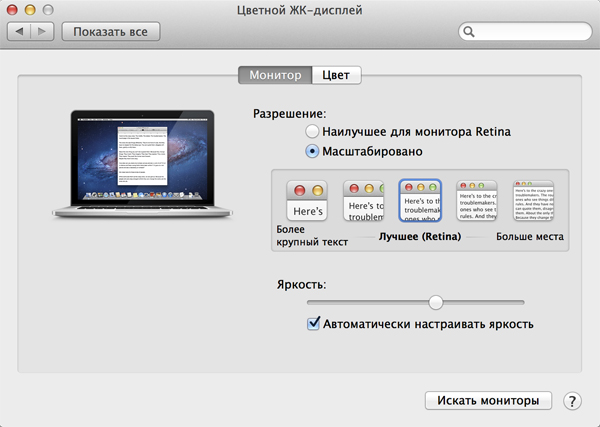Screen dimensions: 600x427
Task: Go forward with the right arrow button
Action: pyautogui.click(x=42, y=31)
